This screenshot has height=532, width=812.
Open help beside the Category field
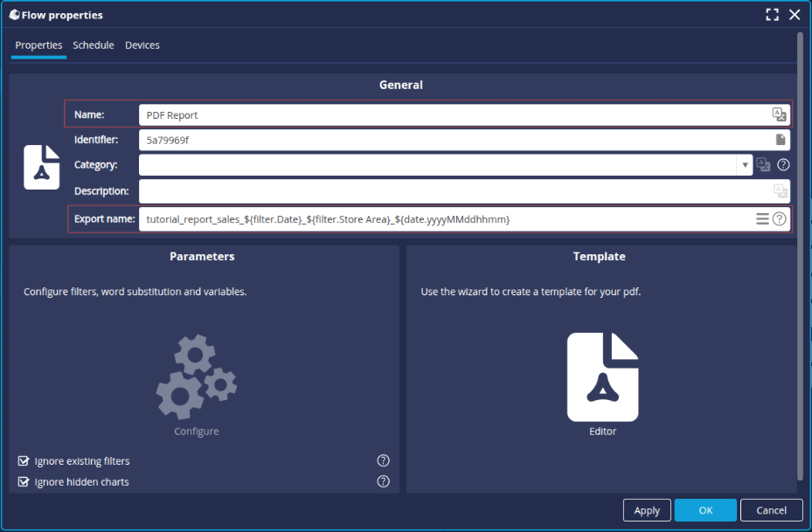(x=782, y=164)
